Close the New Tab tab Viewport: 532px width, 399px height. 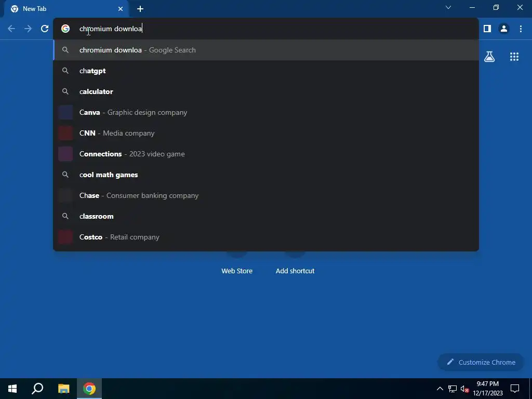coord(121,9)
